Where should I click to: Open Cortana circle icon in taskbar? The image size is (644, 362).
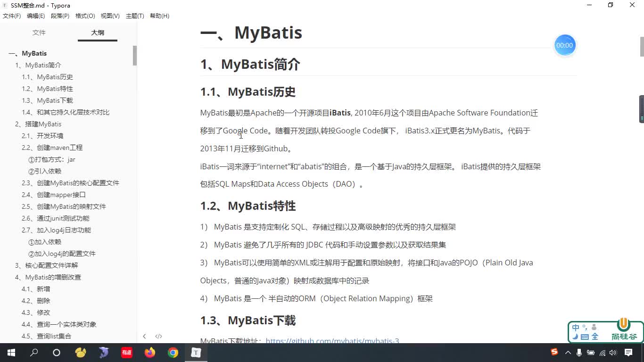click(x=57, y=353)
